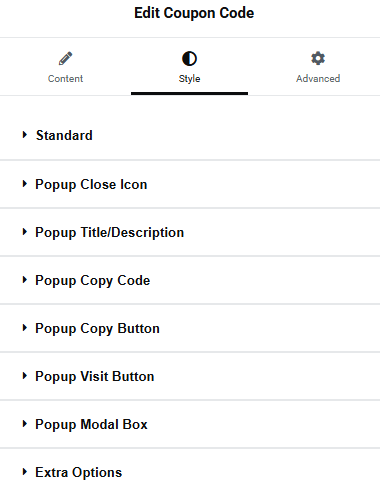Expand arrow beside Extra Options

[x=25, y=472]
